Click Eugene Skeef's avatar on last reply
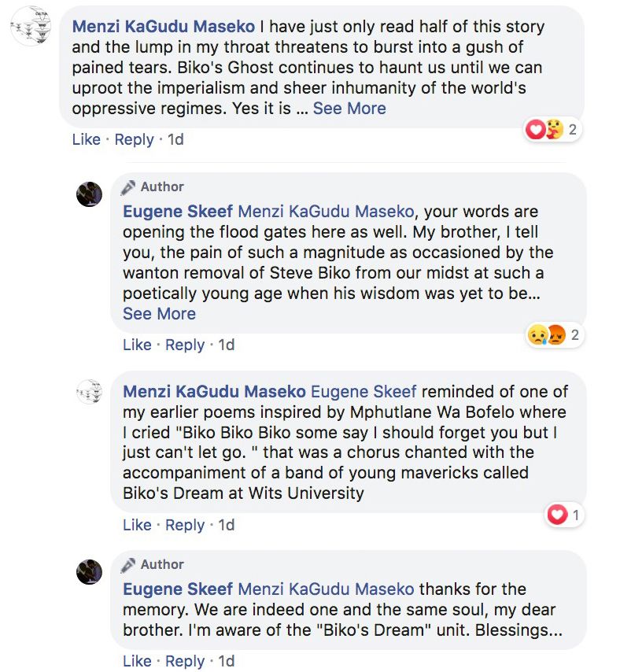The image size is (620, 672). [x=90, y=571]
